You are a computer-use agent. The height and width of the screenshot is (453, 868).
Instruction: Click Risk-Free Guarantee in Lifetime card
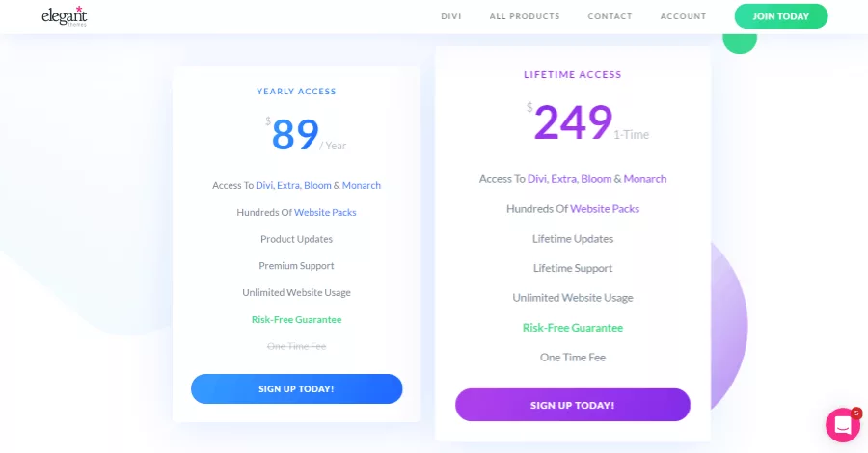[x=573, y=328]
